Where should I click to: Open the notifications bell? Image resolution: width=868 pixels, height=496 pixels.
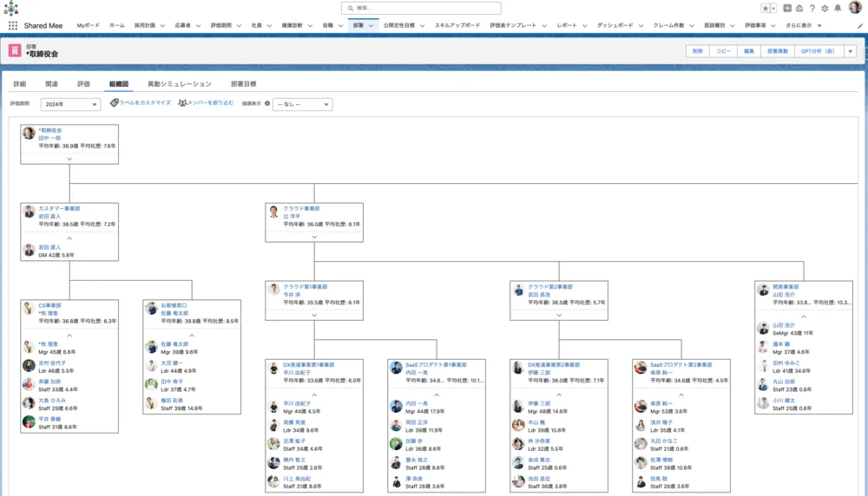[x=838, y=8]
